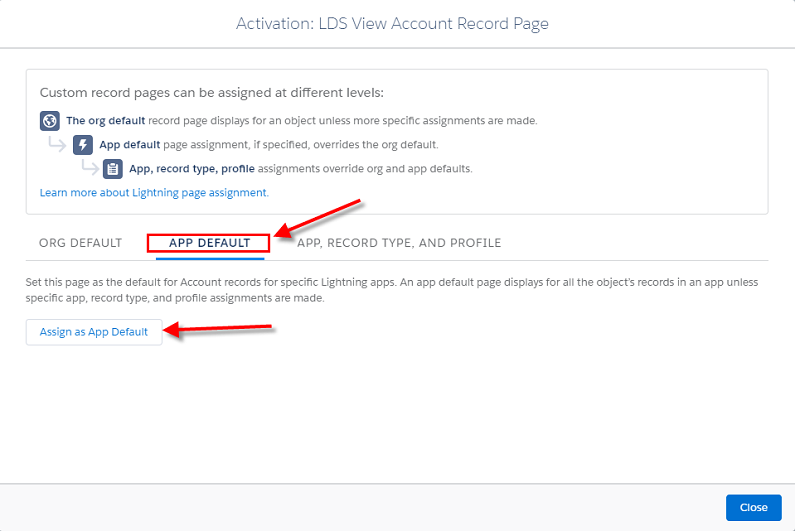
Task: Click the org default globe icon
Action: click(x=50, y=121)
